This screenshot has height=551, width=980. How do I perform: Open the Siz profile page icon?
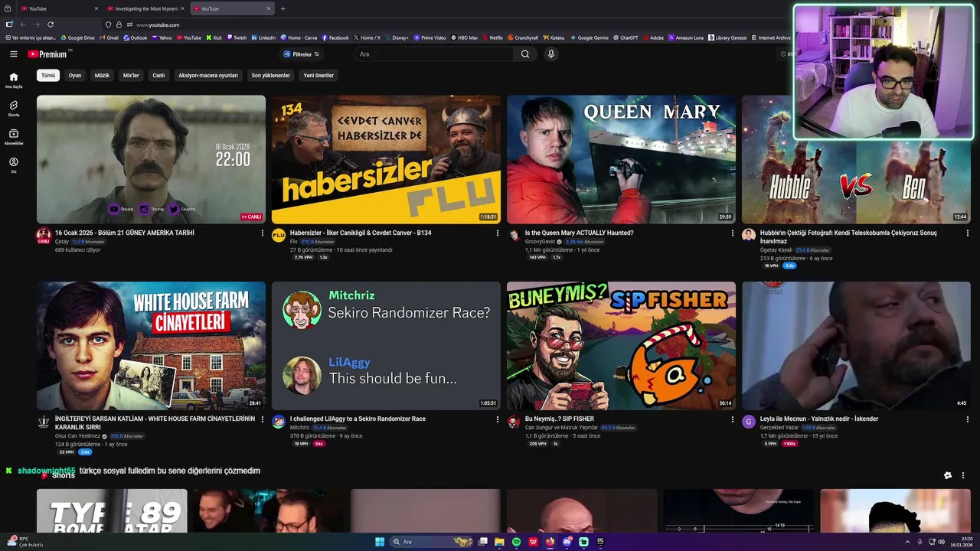[13, 165]
